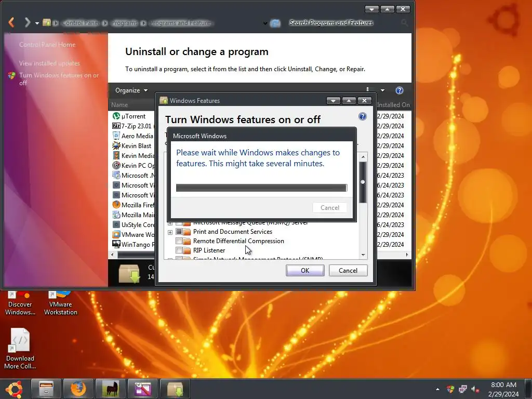
Task: Click Cancel in Windows Features dialog
Action: coord(348,270)
